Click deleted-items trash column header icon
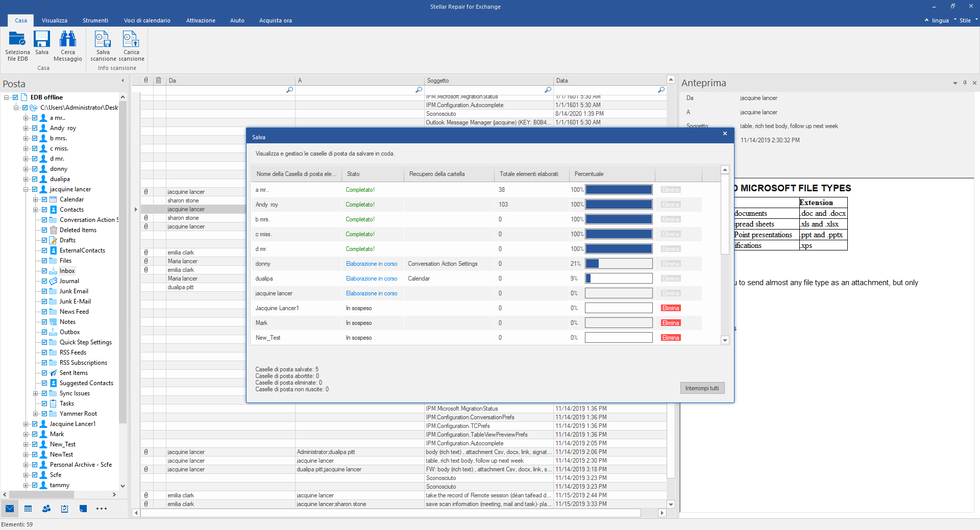This screenshot has width=980, height=530. (159, 80)
